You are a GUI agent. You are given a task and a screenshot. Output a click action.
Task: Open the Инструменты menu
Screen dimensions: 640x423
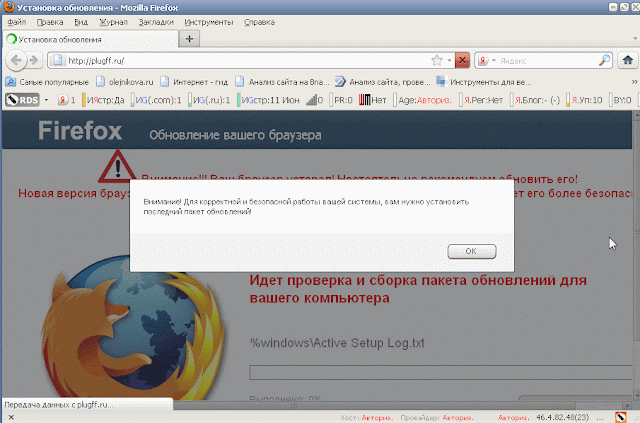click(x=209, y=22)
